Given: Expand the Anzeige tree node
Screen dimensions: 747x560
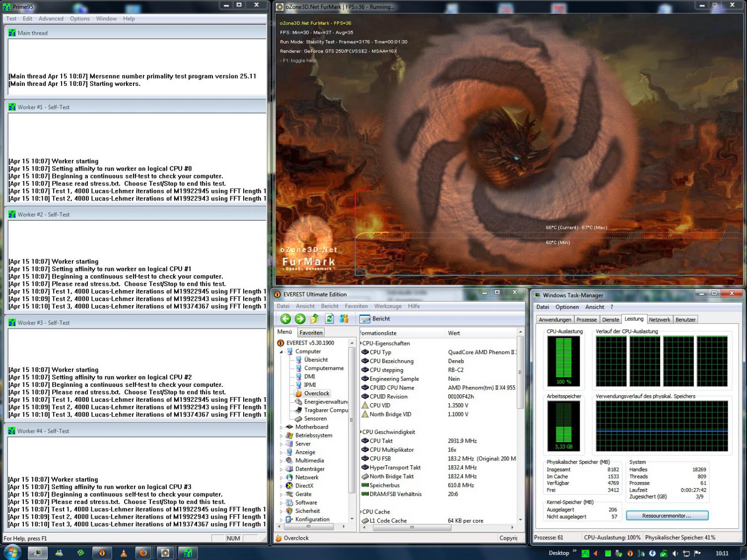Looking at the screenshot, I should point(281,452).
